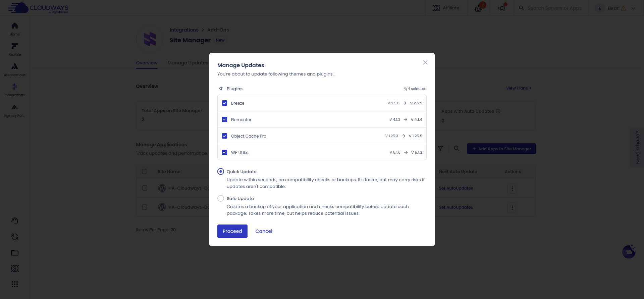644x299 pixels.
Task: Click the WP ULike plugin name
Action: 240,152
